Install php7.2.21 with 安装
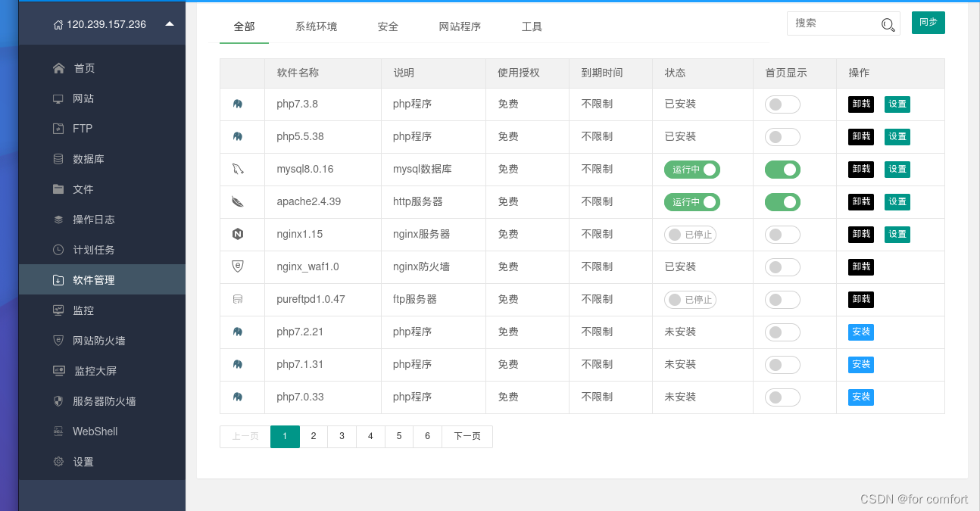Viewport: 980px width, 511px height. pyautogui.click(x=861, y=332)
